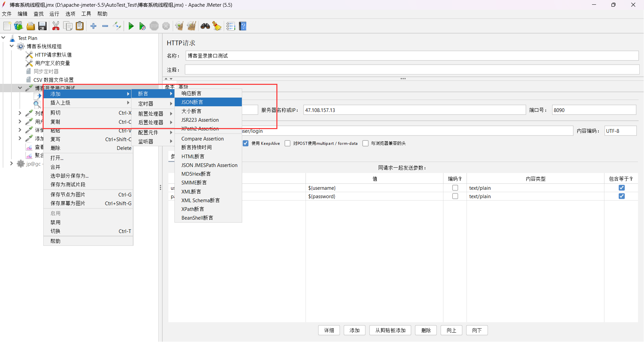The width and height of the screenshot is (644, 342).
Task: Open the 前置处理器 submenu
Action: [x=153, y=114]
